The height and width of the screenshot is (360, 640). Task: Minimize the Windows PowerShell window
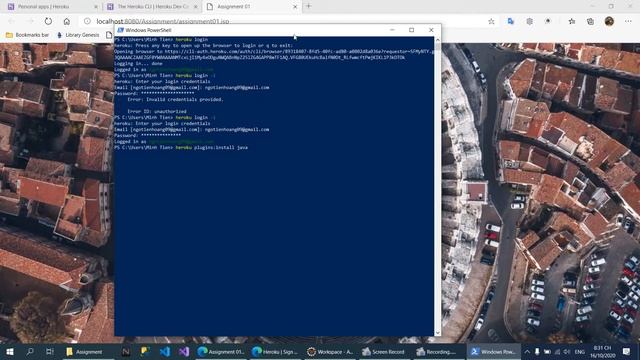pos(392,30)
